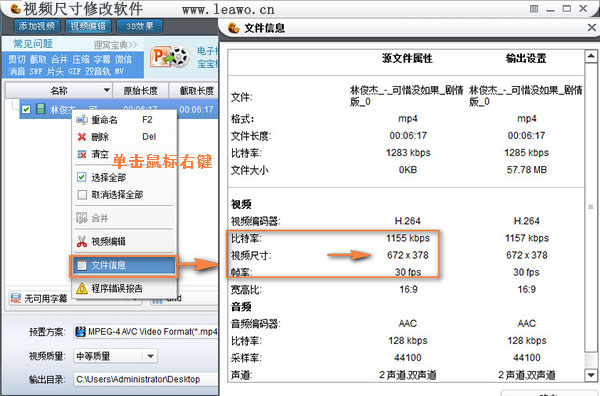This screenshot has height=396, width=600.
Task: Open the 无可用字幕 subtitle dropdown
Action: 75,298
